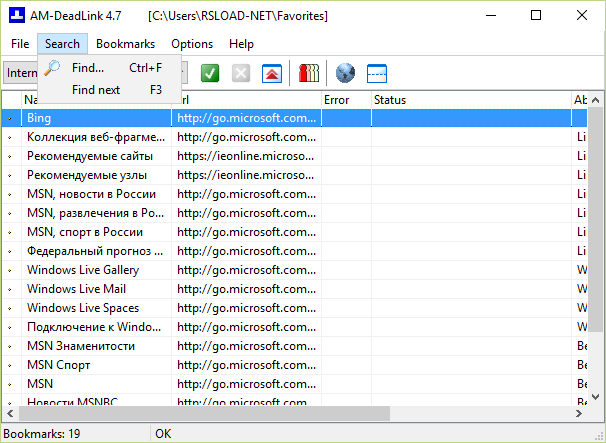Maximize the AM-DeadLink window
Viewport: 606px width, 443px height.
[536, 15]
